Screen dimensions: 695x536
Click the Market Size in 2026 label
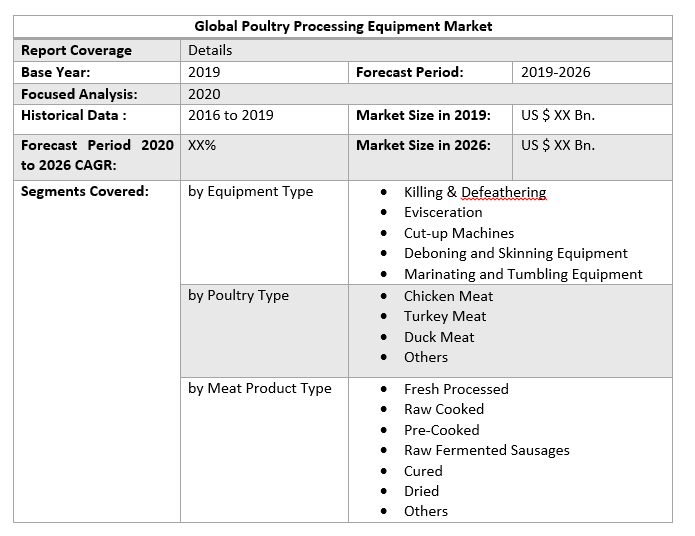[423, 145]
